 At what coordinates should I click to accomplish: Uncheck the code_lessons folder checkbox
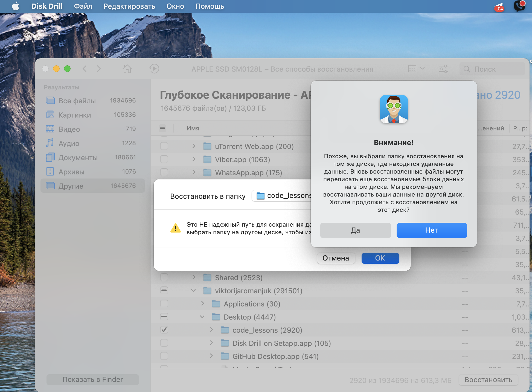[164, 330]
